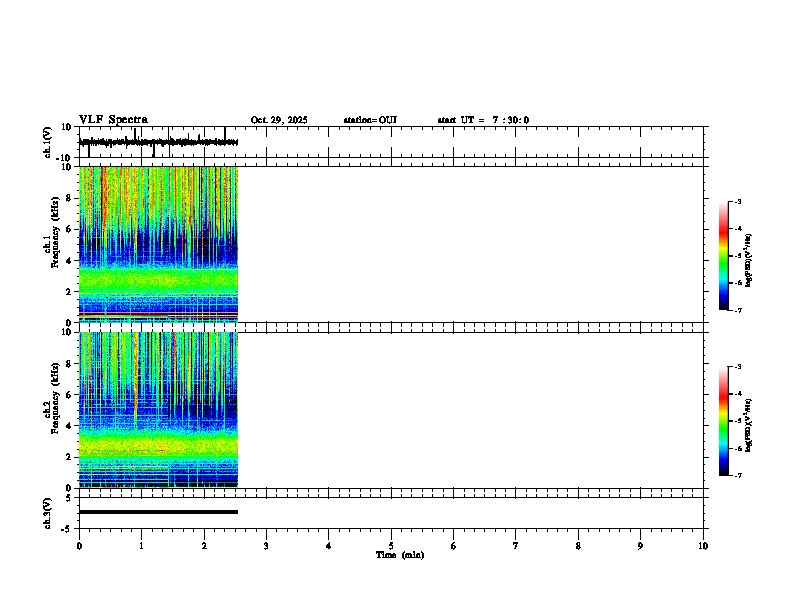
Task: Click the "-4" label on ch.2 color bar
Action: click(x=737, y=394)
